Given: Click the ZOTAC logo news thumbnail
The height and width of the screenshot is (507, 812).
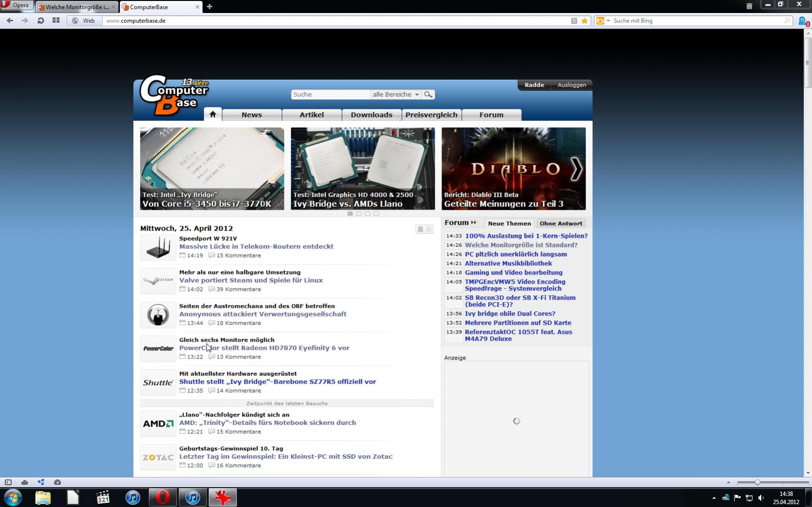Looking at the screenshot, I should (158, 458).
